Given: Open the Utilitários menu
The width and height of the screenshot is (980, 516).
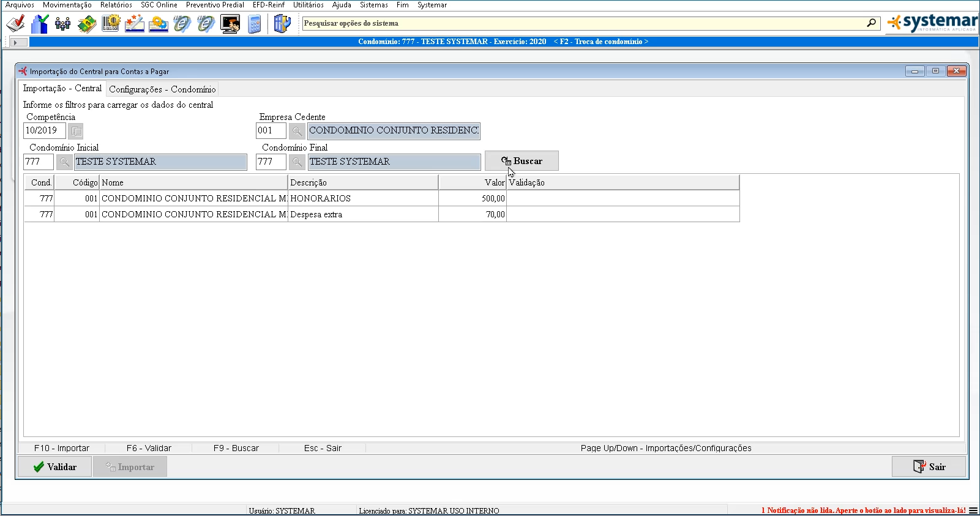Looking at the screenshot, I should 308,5.
